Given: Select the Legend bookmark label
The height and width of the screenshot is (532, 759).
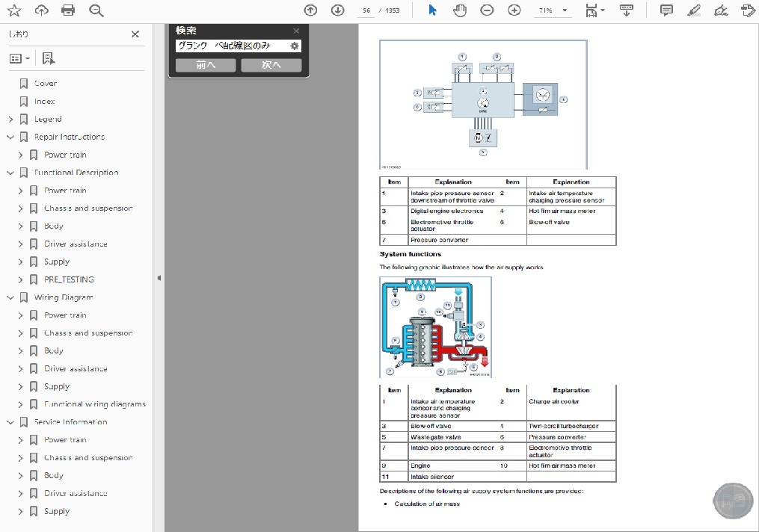Looking at the screenshot, I should tap(48, 119).
